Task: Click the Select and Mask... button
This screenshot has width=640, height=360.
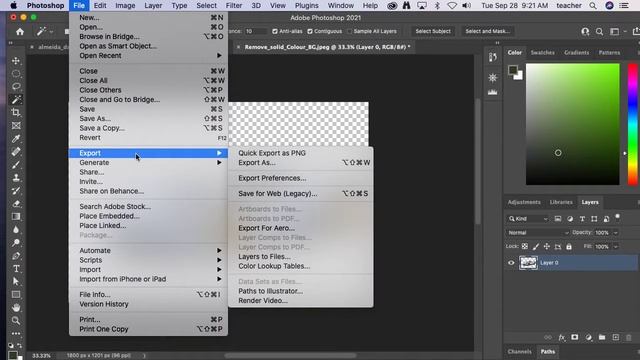Action: (x=487, y=31)
